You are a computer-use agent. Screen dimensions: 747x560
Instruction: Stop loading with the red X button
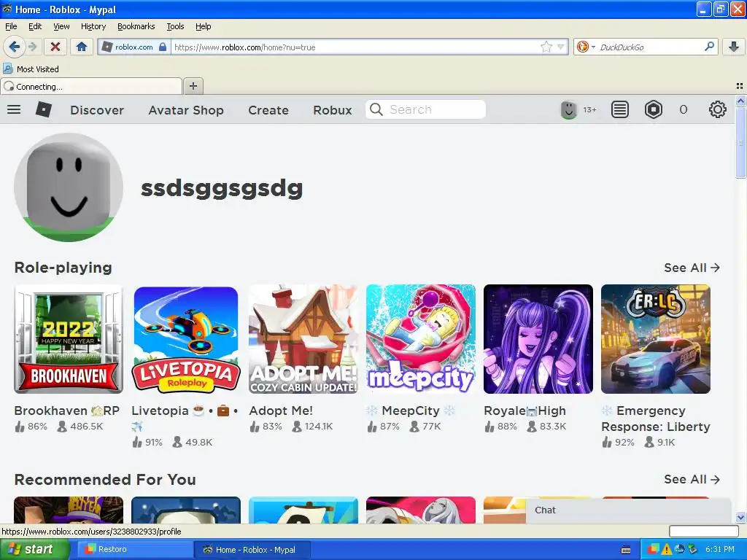(x=55, y=47)
